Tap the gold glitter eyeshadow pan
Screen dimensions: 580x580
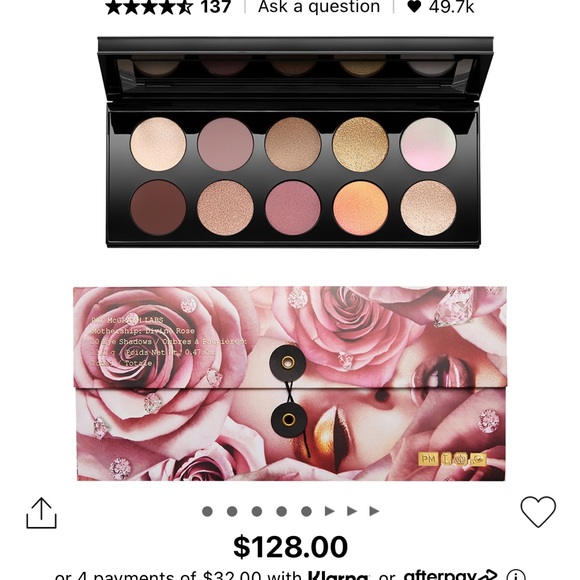(360, 144)
